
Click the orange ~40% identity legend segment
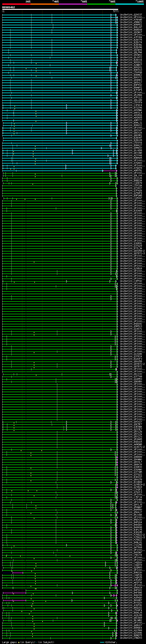coord(45,4)
